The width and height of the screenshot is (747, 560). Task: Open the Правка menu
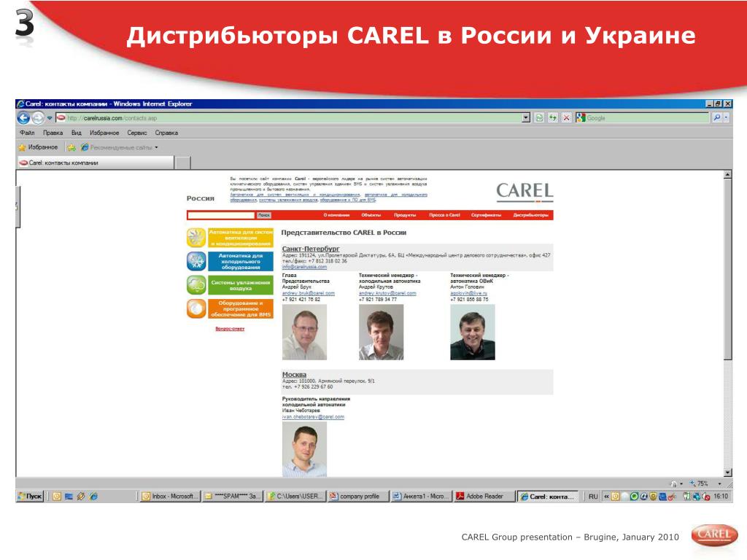pyautogui.click(x=53, y=133)
